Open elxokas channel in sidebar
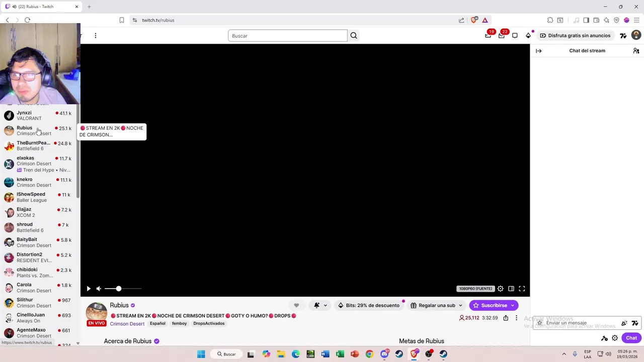 (x=38, y=164)
